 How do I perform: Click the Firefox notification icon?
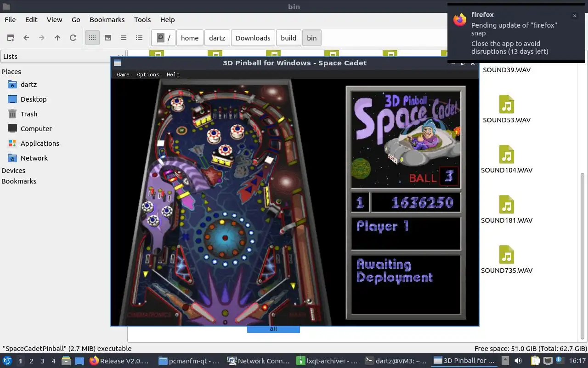click(x=460, y=19)
